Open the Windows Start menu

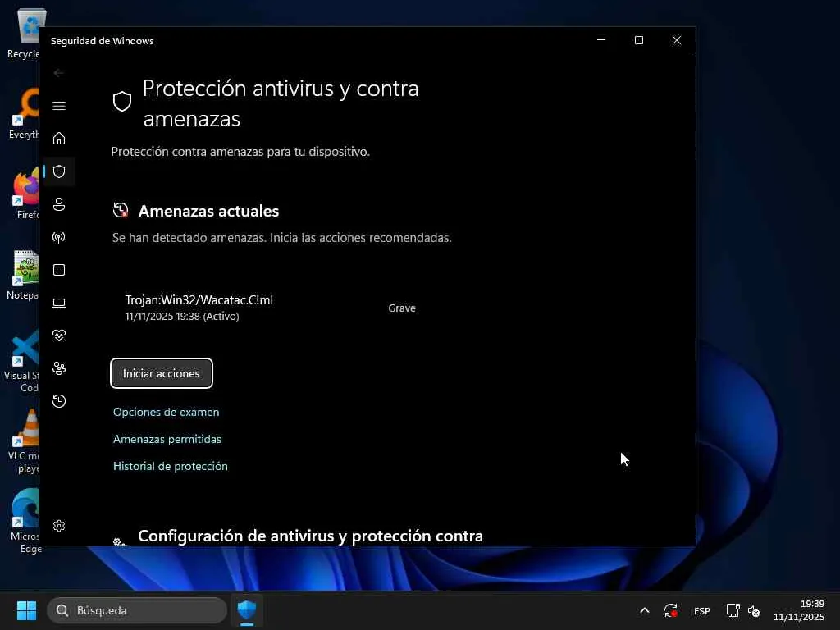click(26, 610)
